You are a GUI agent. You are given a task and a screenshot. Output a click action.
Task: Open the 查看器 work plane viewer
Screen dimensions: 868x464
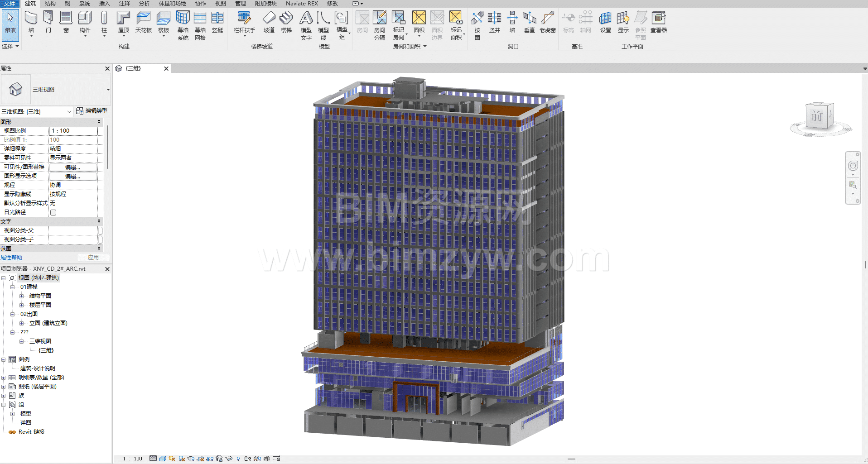tap(658, 22)
